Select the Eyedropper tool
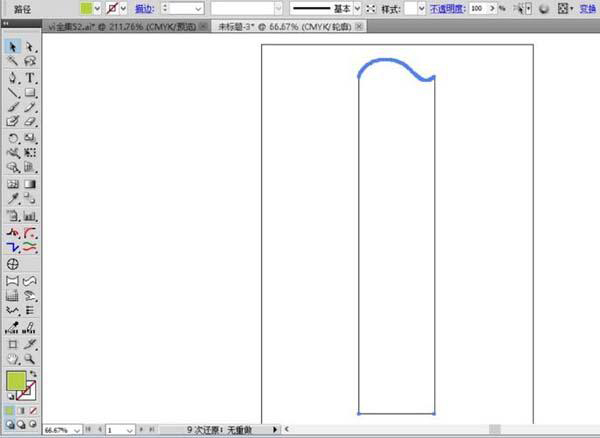The width and height of the screenshot is (600, 438). pyautogui.click(x=13, y=199)
